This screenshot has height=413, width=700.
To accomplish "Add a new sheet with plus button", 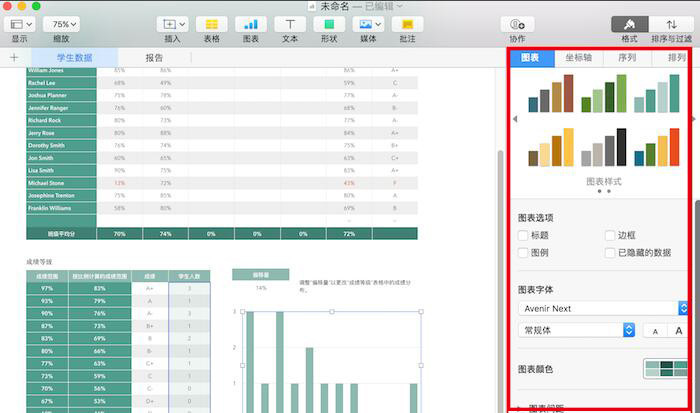I will click(x=14, y=58).
